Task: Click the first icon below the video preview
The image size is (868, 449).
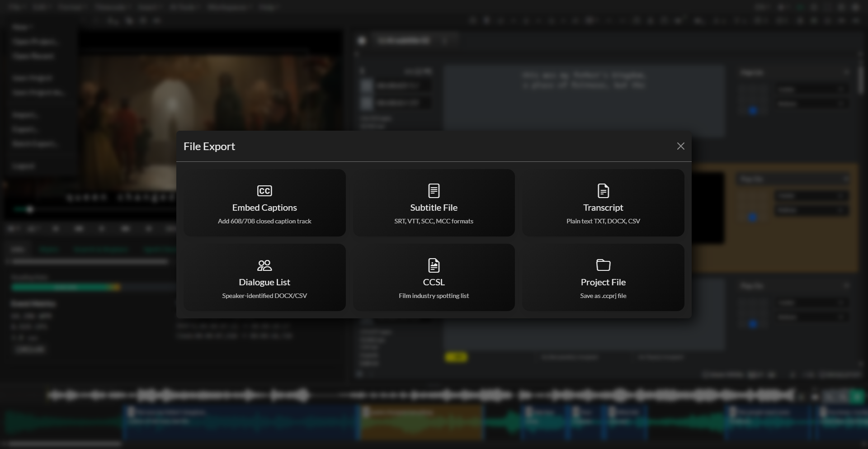Action: (12, 229)
